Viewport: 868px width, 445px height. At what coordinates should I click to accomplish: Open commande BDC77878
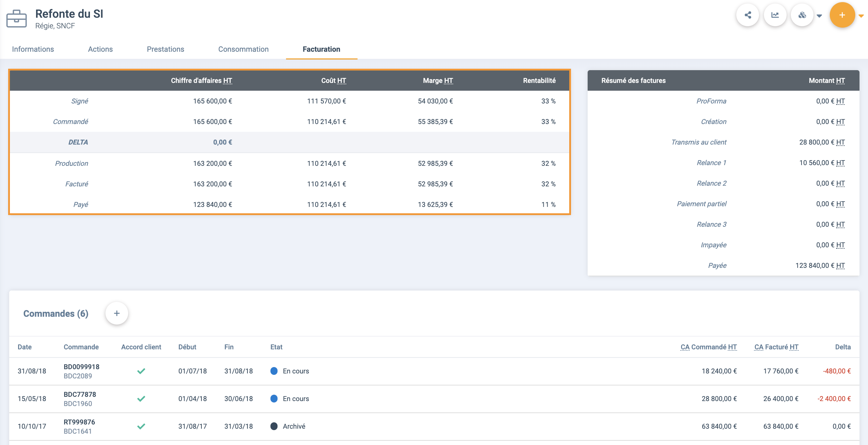80,394
